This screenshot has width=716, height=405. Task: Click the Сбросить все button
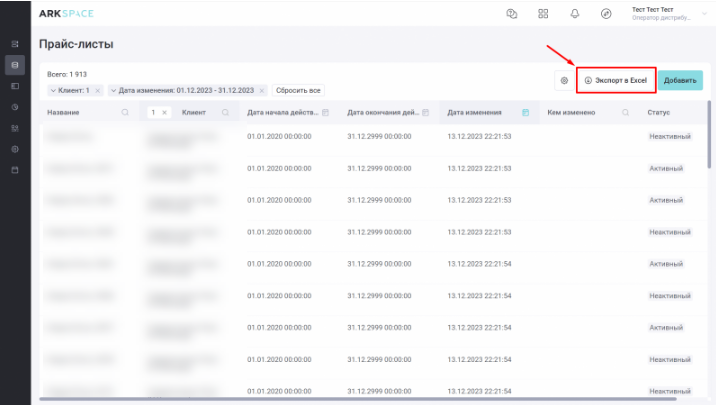click(298, 90)
